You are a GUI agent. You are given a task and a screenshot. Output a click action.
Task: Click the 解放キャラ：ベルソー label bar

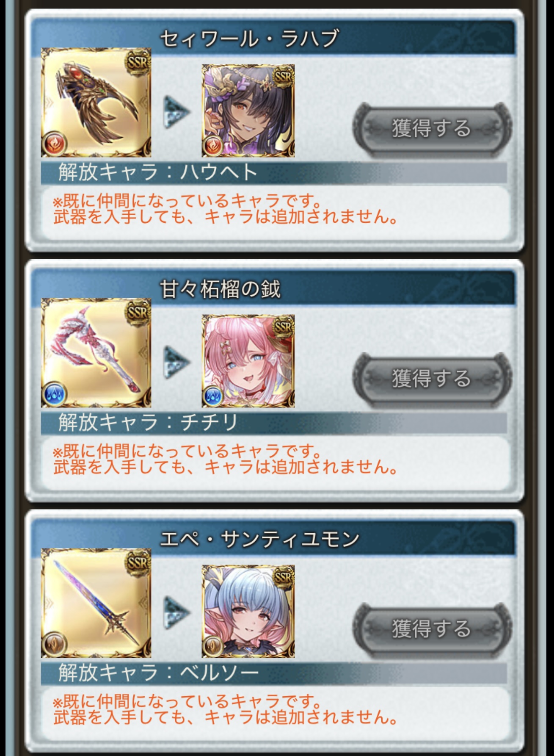pos(274,673)
